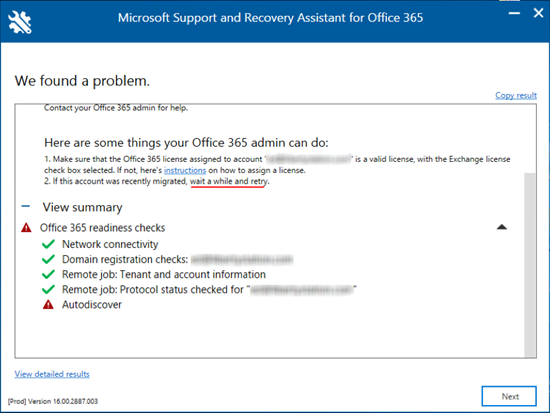The height and width of the screenshot is (413, 550).
Task: Click the View summary heading text
Action: [x=82, y=207]
